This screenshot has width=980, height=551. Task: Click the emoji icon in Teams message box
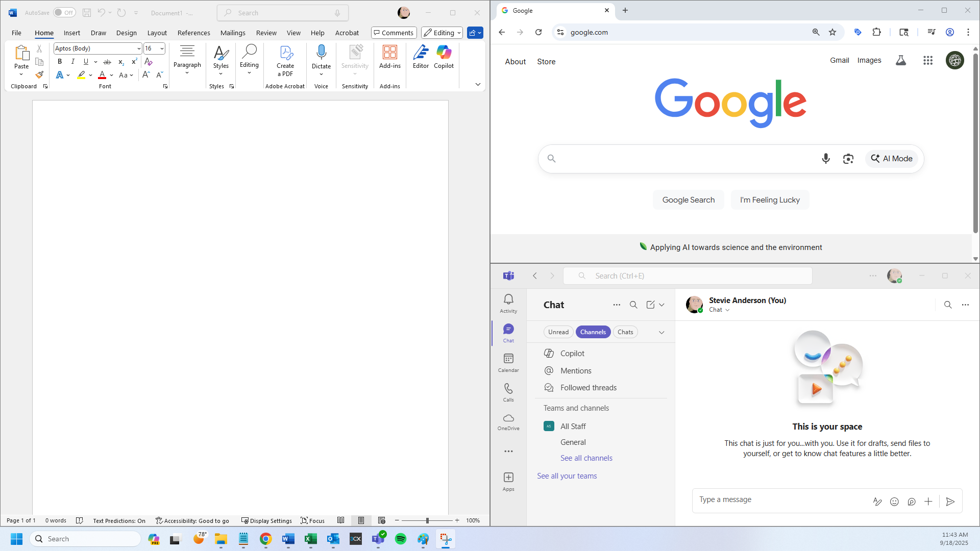click(x=894, y=502)
